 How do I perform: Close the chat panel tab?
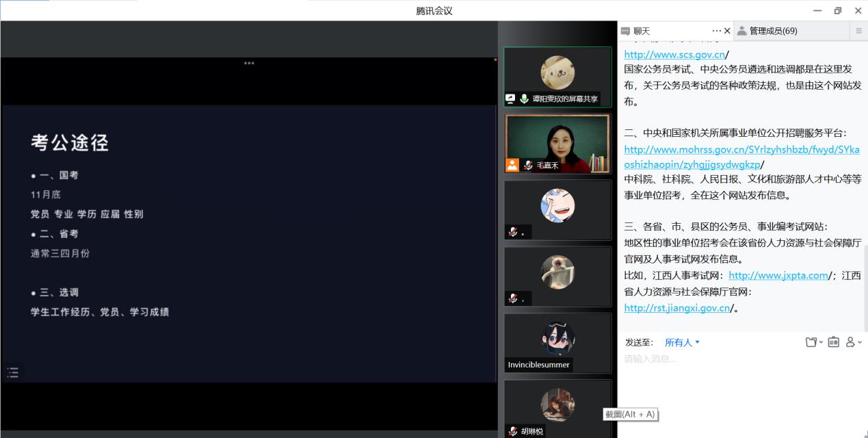[727, 31]
